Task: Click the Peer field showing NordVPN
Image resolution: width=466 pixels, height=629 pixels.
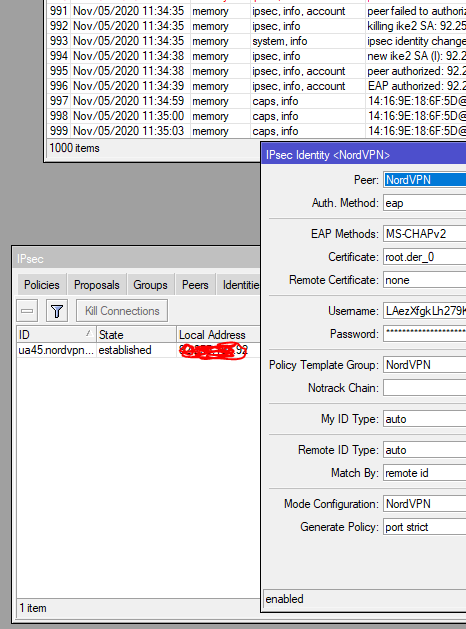Action: tap(425, 180)
